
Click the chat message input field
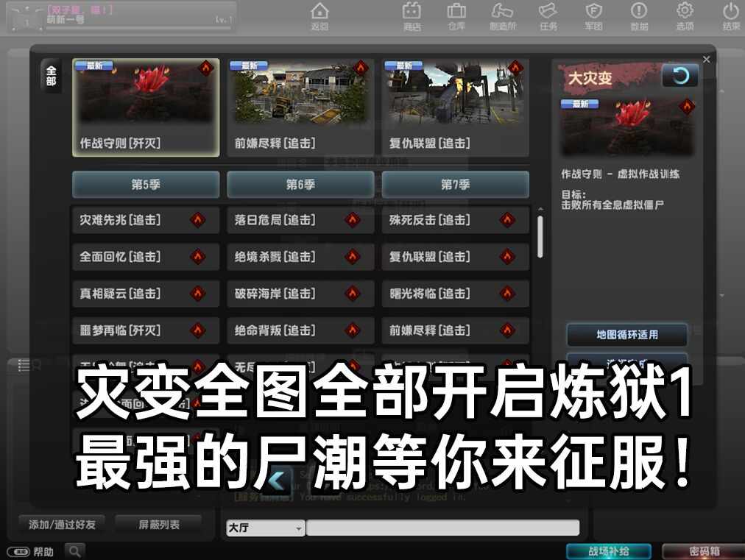(x=443, y=528)
